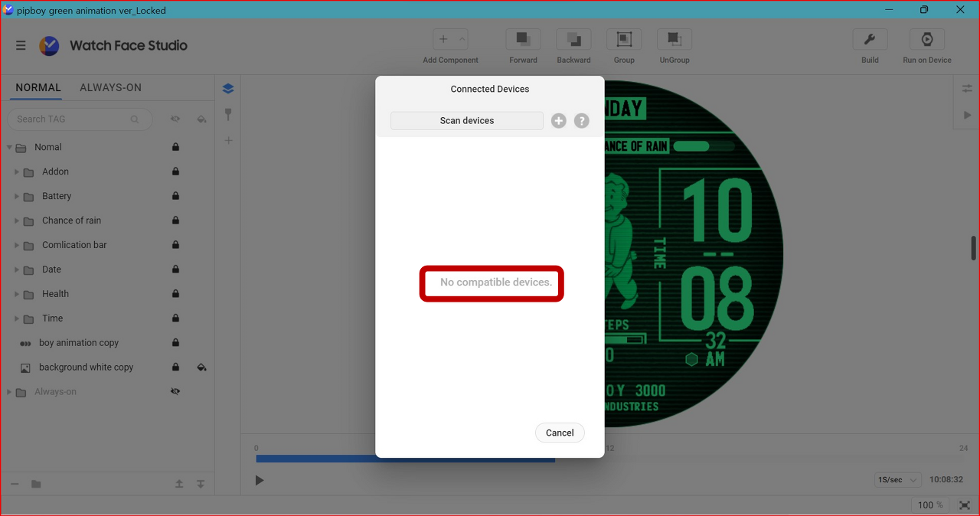980x516 pixels.
Task: Click Scan devices button
Action: pos(467,121)
